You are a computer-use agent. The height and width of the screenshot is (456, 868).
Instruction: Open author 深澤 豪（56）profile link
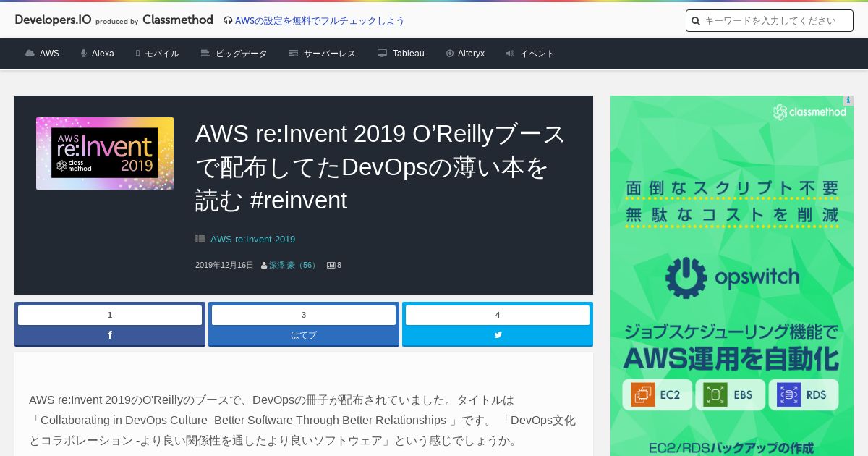[294, 266]
